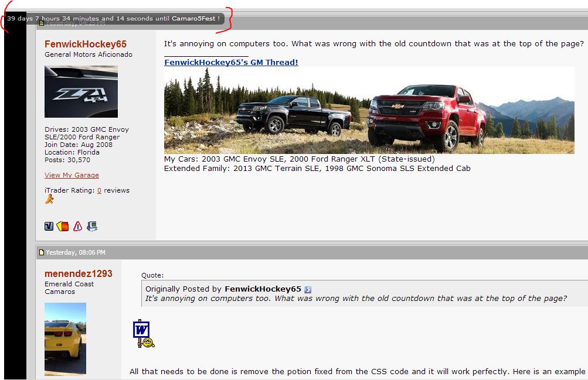Click the Word sign smiley icon
This screenshot has width=588, height=380.
point(144,334)
